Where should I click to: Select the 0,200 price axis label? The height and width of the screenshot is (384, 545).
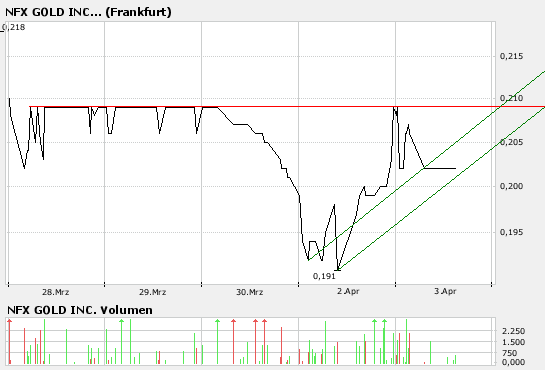tap(511, 186)
